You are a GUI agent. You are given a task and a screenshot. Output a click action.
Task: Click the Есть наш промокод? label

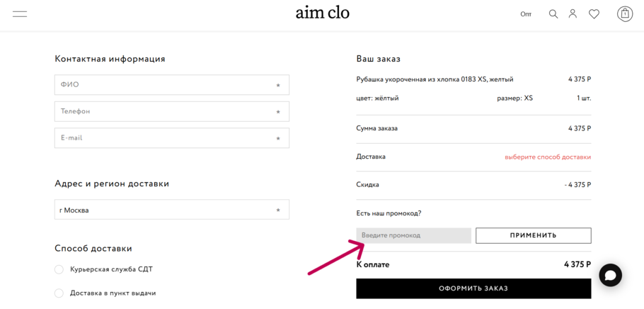(389, 213)
